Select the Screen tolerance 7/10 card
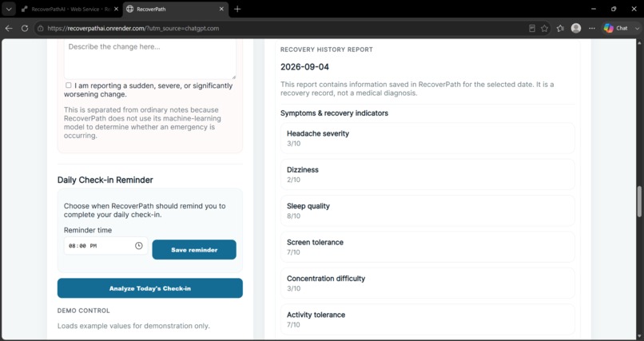 point(427,247)
